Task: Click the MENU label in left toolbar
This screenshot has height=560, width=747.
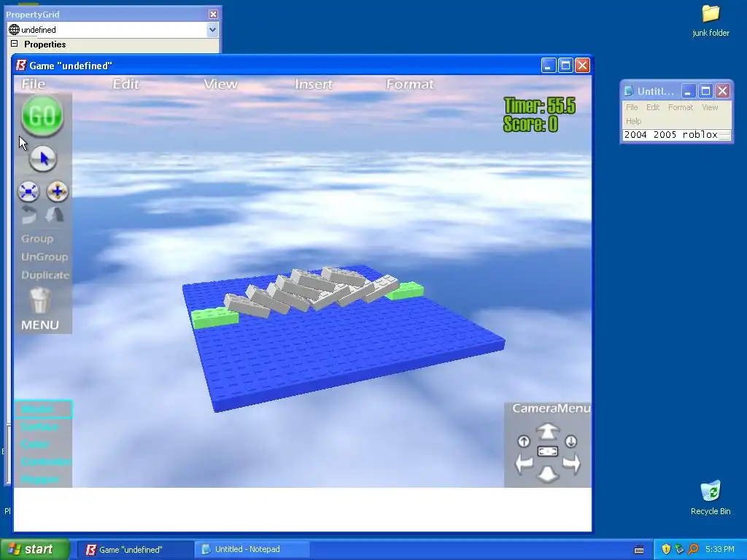Action: point(40,325)
